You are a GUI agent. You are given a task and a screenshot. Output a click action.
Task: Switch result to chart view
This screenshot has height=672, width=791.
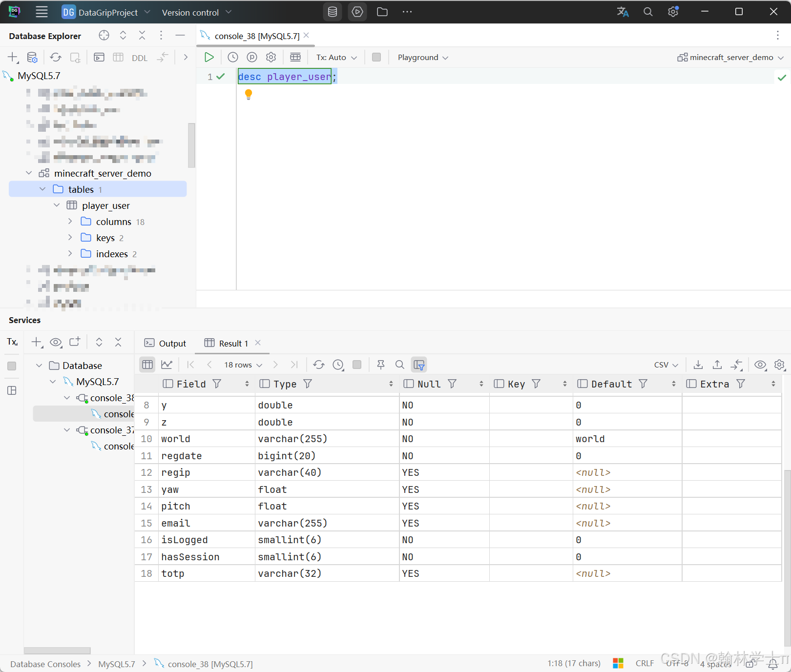point(167,365)
